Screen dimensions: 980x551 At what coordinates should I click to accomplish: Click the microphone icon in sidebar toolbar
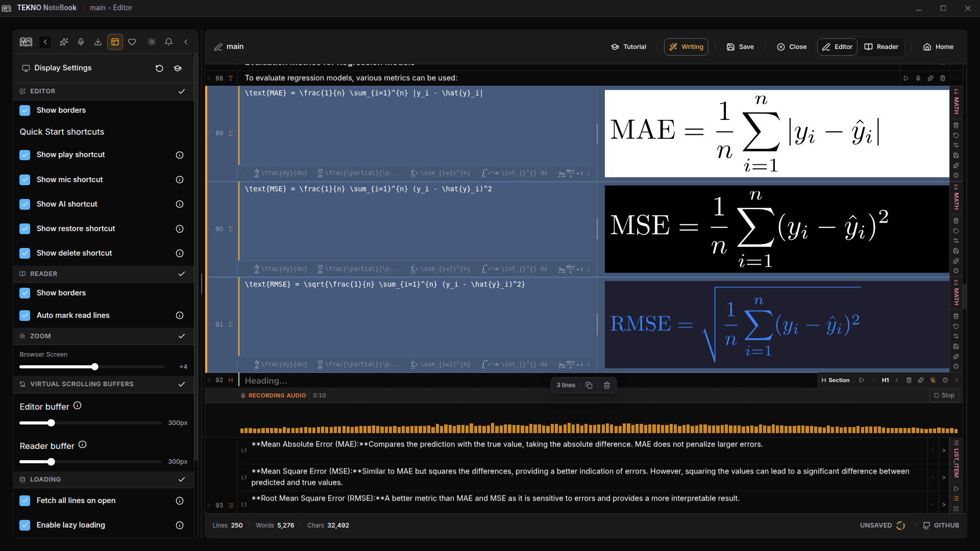coord(81,42)
